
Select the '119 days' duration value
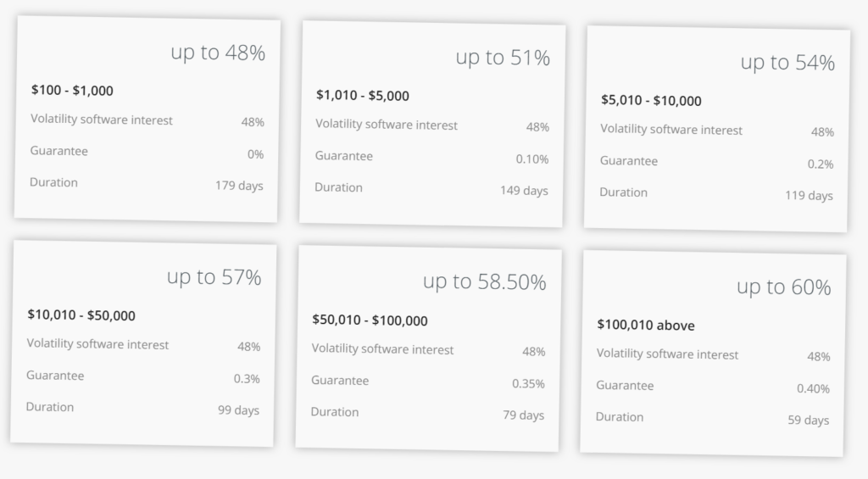[809, 196]
